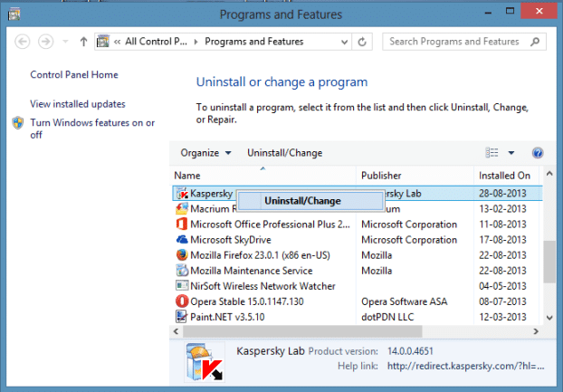Click the search magnifier icon
563x392 pixels.
pos(535,42)
